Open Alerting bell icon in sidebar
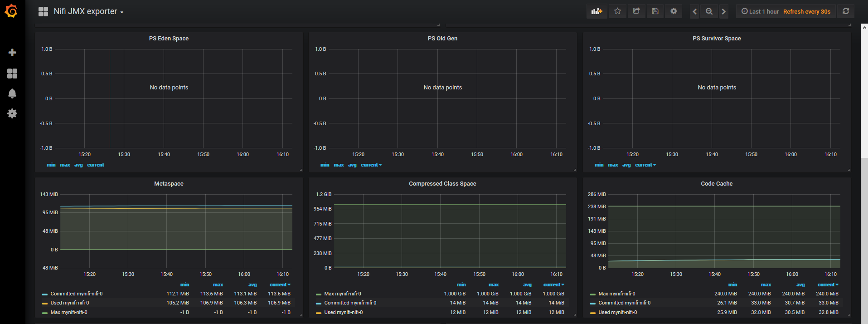The height and width of the screenshot is (324, 868). pos(12,93)
